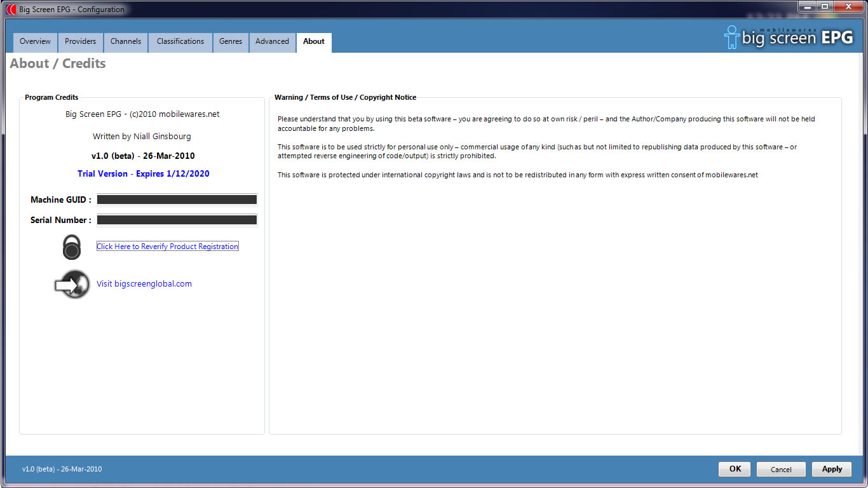Click Here to Reverify Product Registration link
Viewport: 868px width, 488px height.
(168, 247)
